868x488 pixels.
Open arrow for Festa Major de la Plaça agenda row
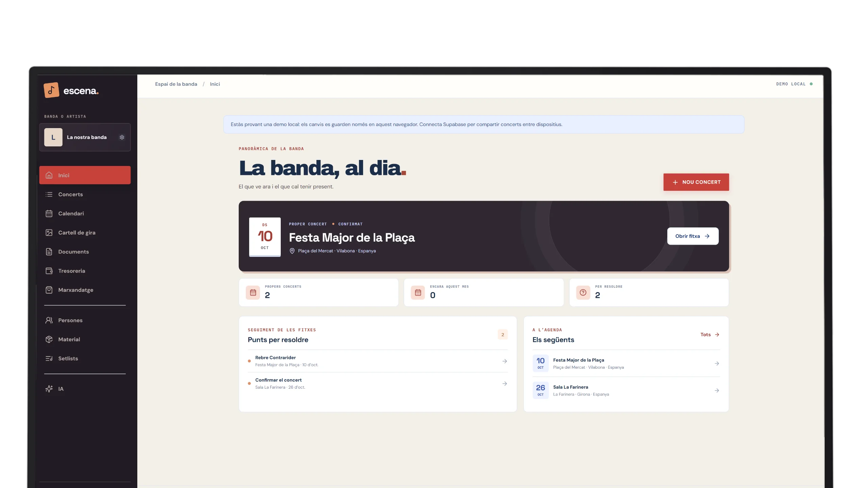[x=717, y=363]
